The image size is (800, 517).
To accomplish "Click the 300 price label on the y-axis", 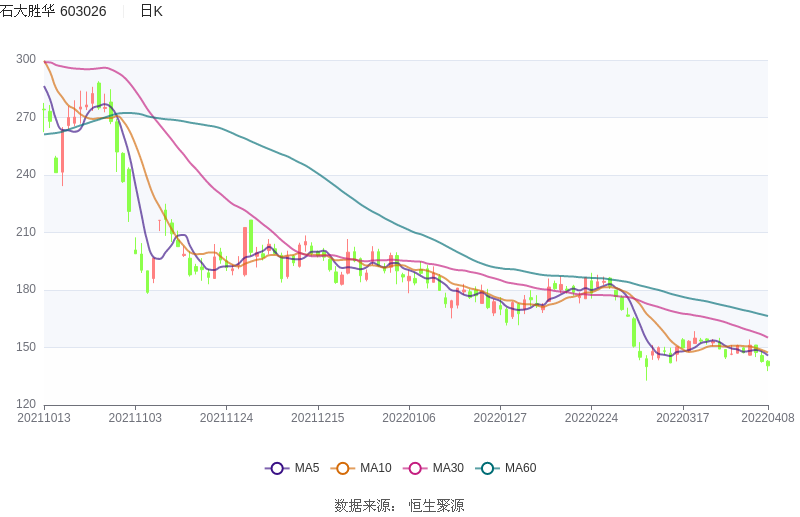I will [26, 60].
